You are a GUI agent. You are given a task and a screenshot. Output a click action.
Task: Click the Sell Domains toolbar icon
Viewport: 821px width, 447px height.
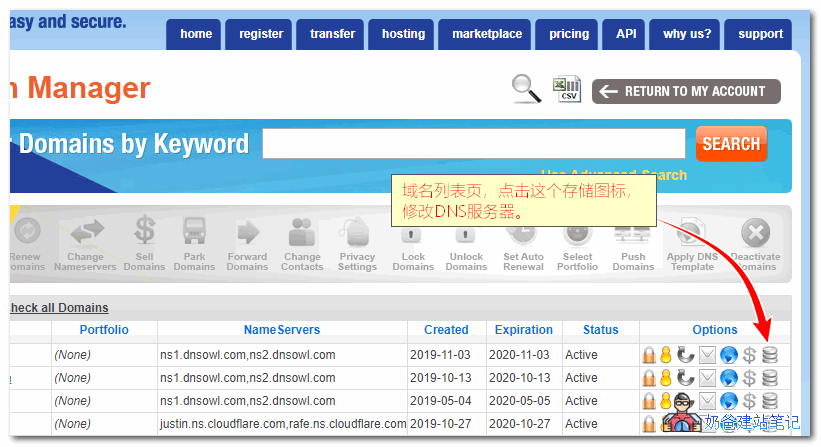coord(144,242)
